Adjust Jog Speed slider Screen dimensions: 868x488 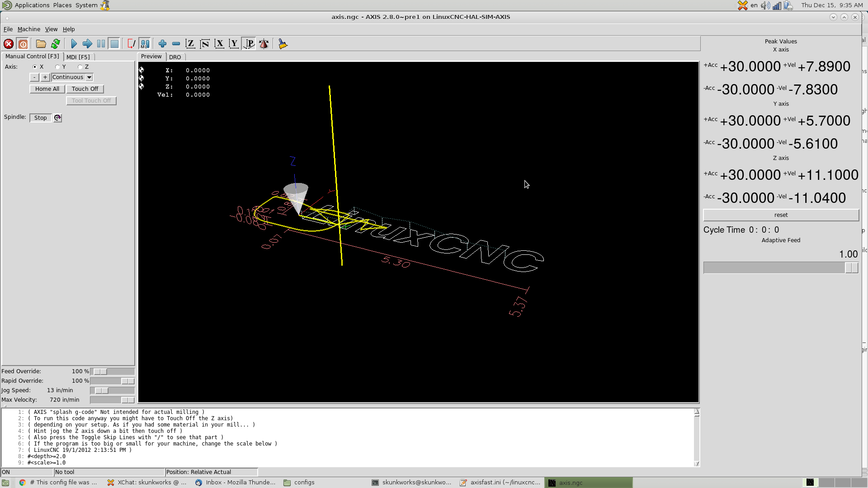coord(112,390)
